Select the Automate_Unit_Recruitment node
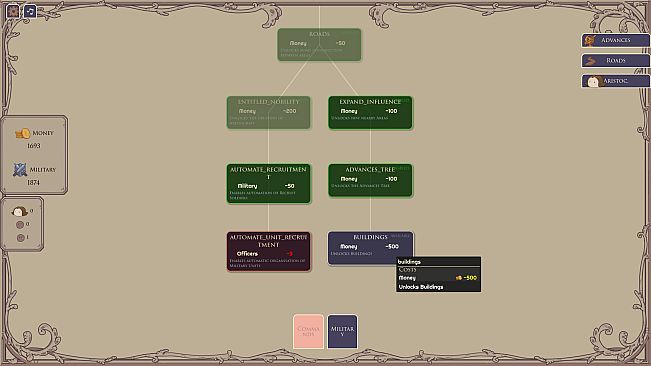Screen dimensions: 651x366 coord(269,251)
